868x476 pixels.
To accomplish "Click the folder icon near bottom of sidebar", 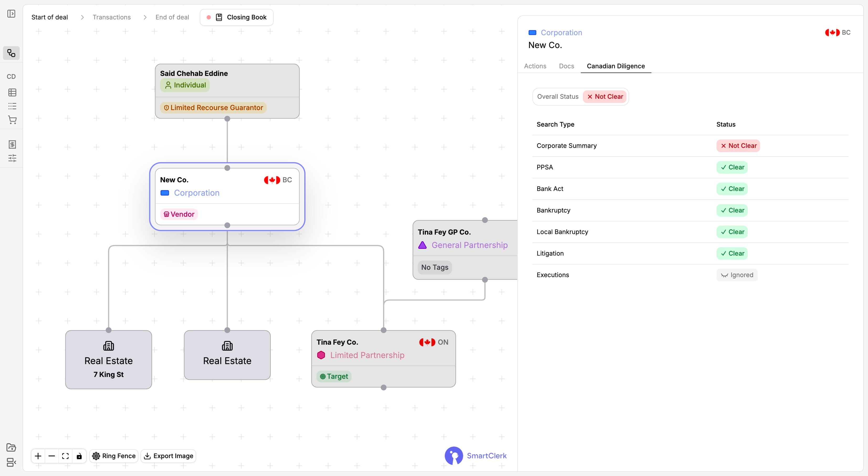I will [12, 447].
